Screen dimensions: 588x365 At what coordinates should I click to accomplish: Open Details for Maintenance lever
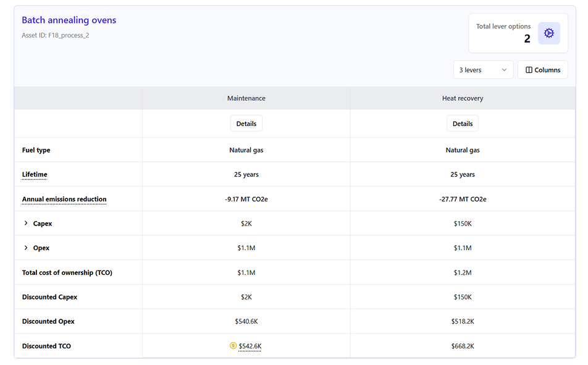[x=246, y=124]
